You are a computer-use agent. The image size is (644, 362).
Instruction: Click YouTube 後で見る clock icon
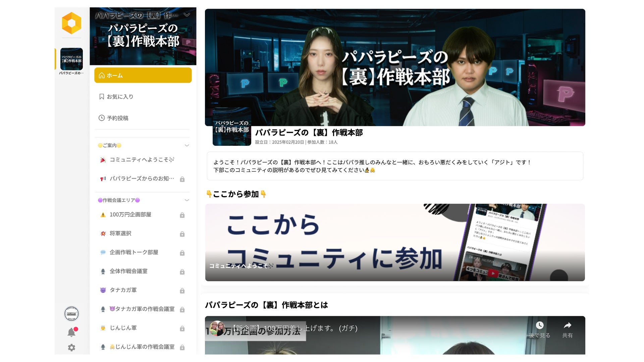539,325
